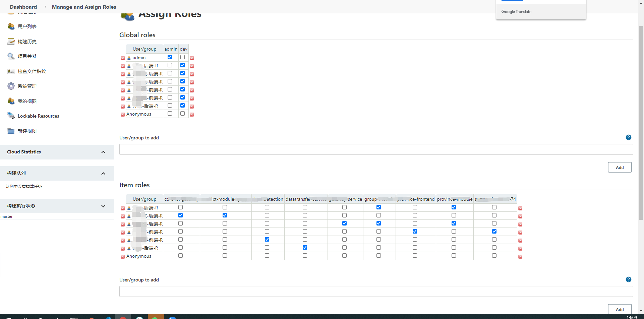The image size is (644, 319).
Task: Open 用户列表 menu link
Action: coord(27,26)
